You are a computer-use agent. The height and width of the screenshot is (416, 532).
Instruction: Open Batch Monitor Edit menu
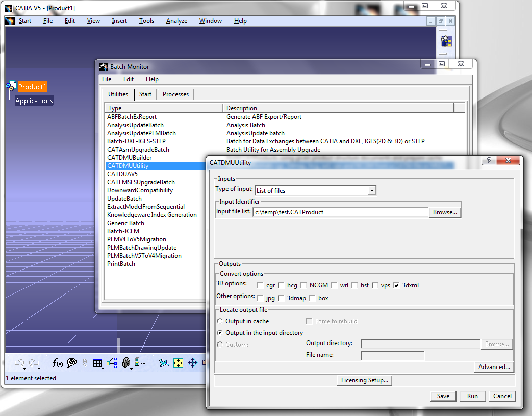pyautogui.click(x=128, y=79)
